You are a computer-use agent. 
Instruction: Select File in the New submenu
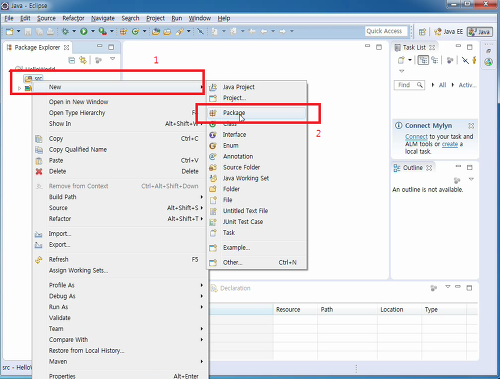[x=257, y=200]
